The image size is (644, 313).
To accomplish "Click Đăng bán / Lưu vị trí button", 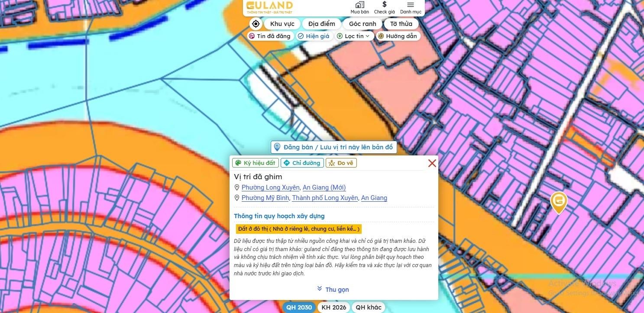I will coord(333,147).
